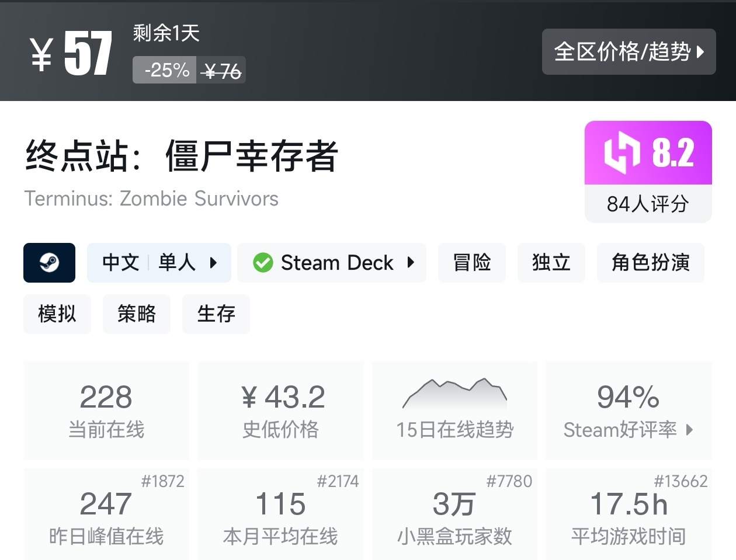Open 全区价格/趋势 regional prices
Screen dimensions: 736x560
629,52
